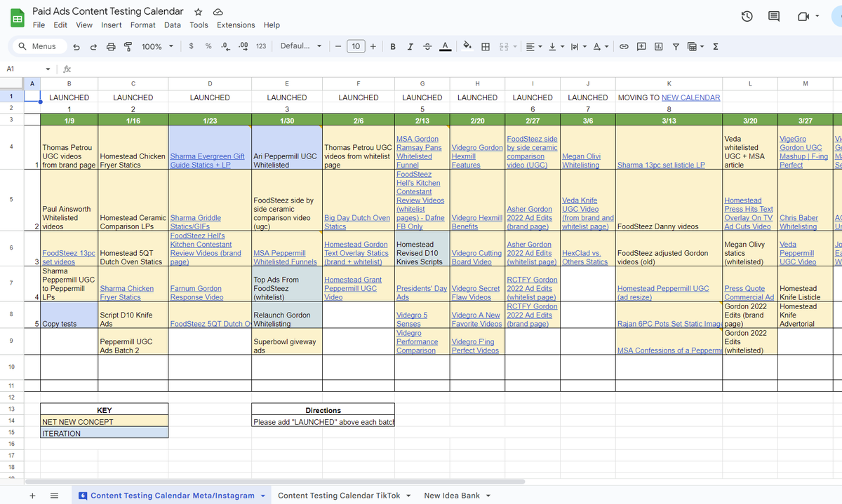Open the font family Default dropdown
This screenshot has height=504, width=842.
pos(301,46)
